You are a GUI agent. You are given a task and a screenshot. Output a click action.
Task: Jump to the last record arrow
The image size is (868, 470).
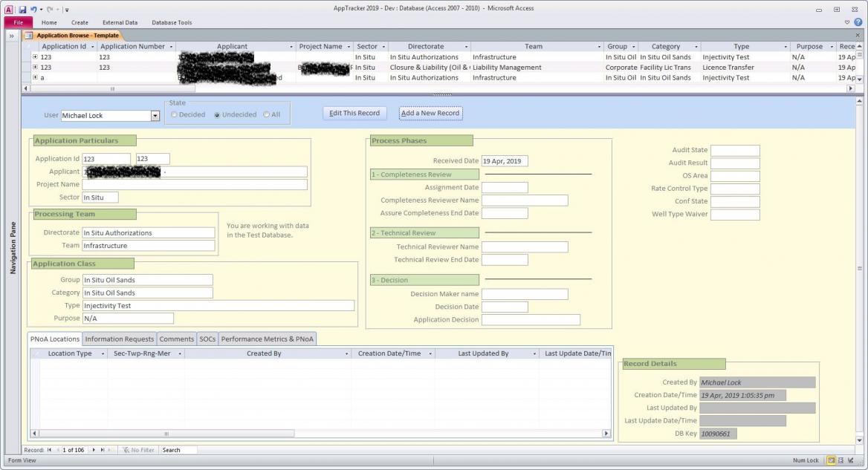pos(103,450)
